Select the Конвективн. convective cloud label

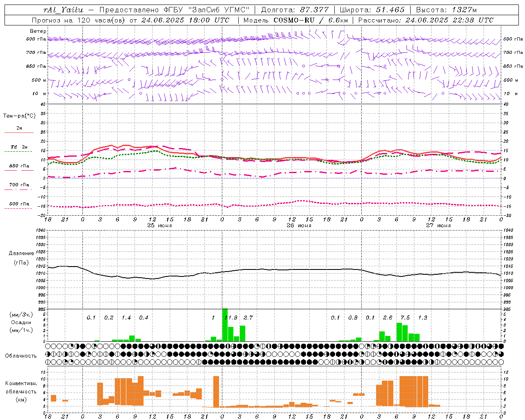21,383
